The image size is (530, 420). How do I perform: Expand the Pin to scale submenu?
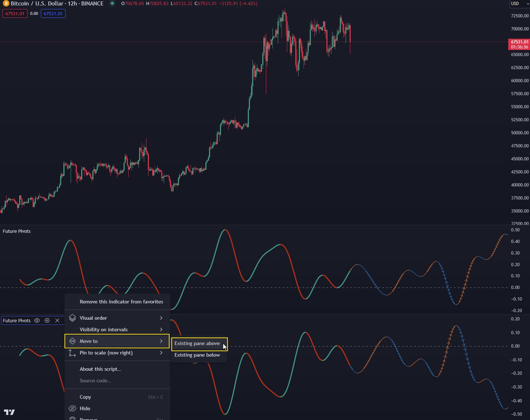161,353
